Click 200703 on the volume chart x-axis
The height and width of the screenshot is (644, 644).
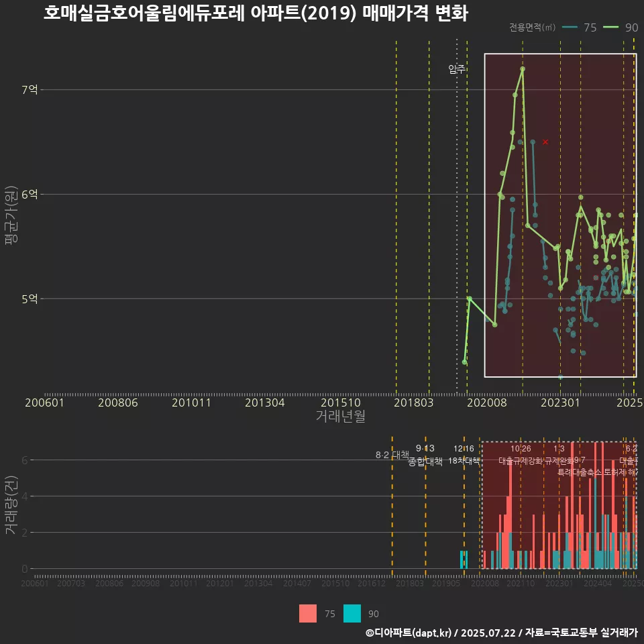[71, 583]
